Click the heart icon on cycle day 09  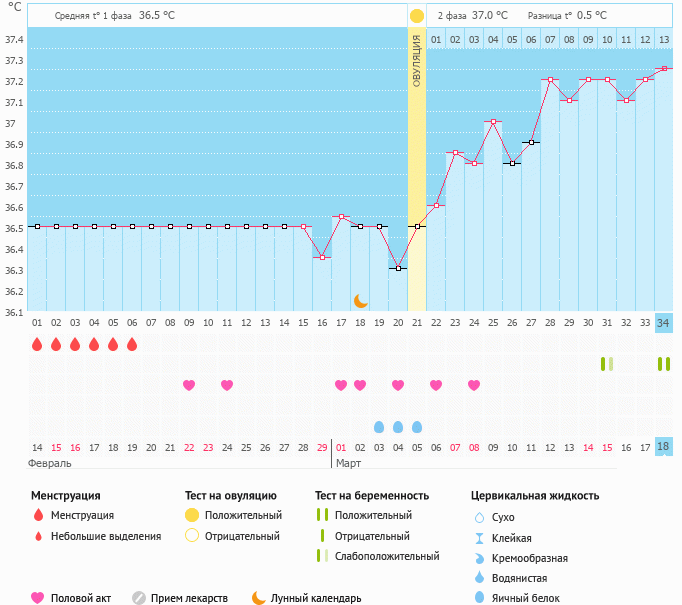pyautogui.click(x=189, y=385)
